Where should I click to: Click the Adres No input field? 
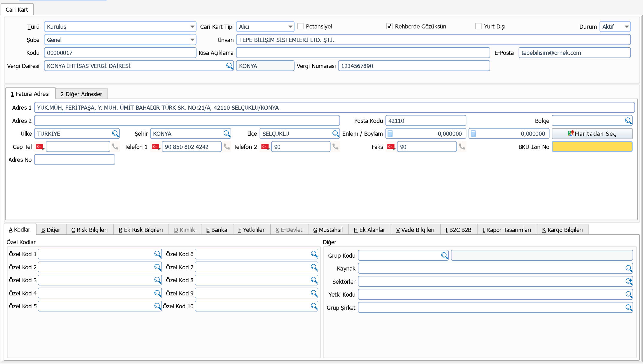tap(75, 160)
